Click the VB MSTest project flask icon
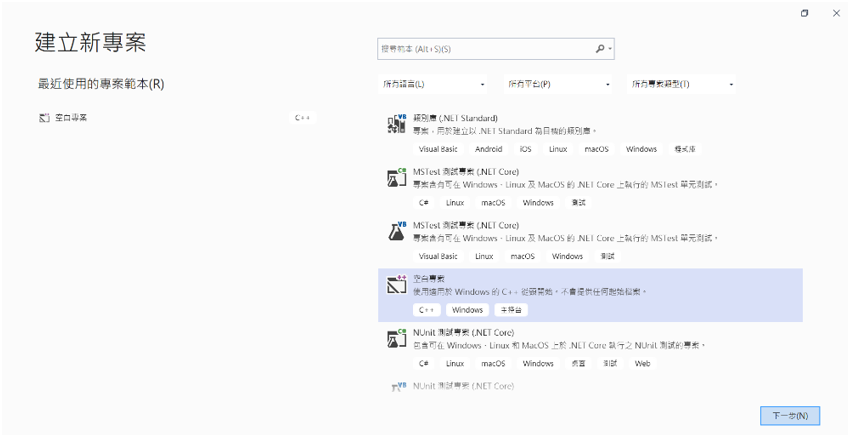 point(396,231)
